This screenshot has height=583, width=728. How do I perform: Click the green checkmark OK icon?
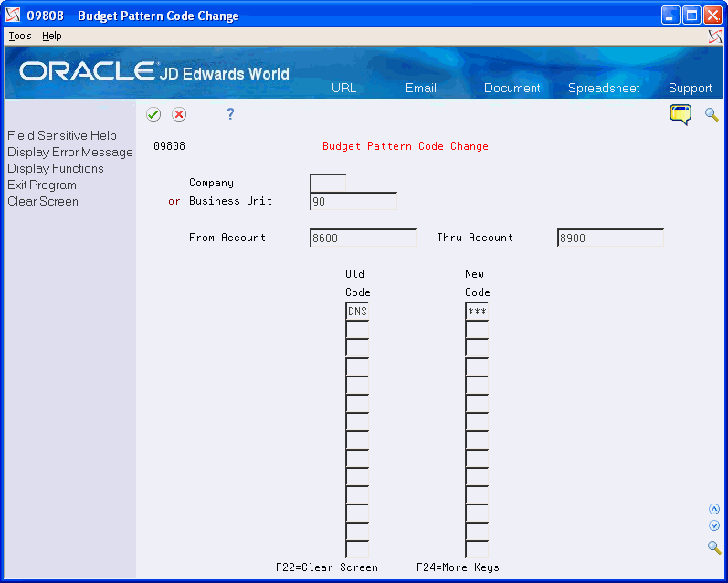coord(153,114)
